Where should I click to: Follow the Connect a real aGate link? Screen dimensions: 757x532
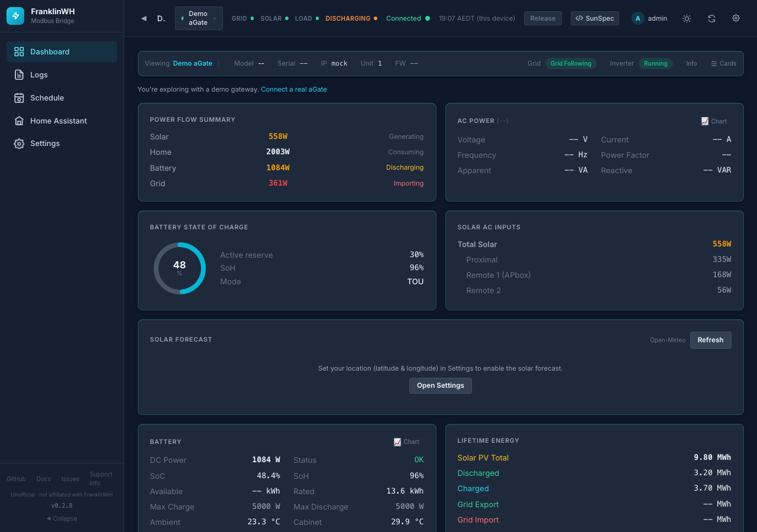(x=294, y=89)
